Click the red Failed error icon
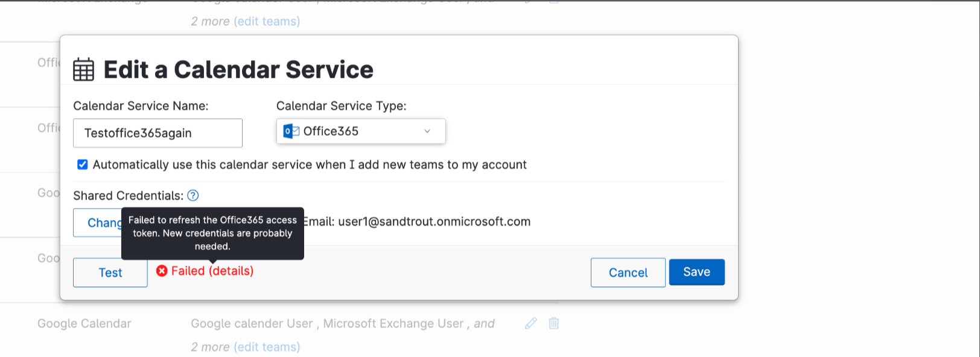 pos(162,271)
